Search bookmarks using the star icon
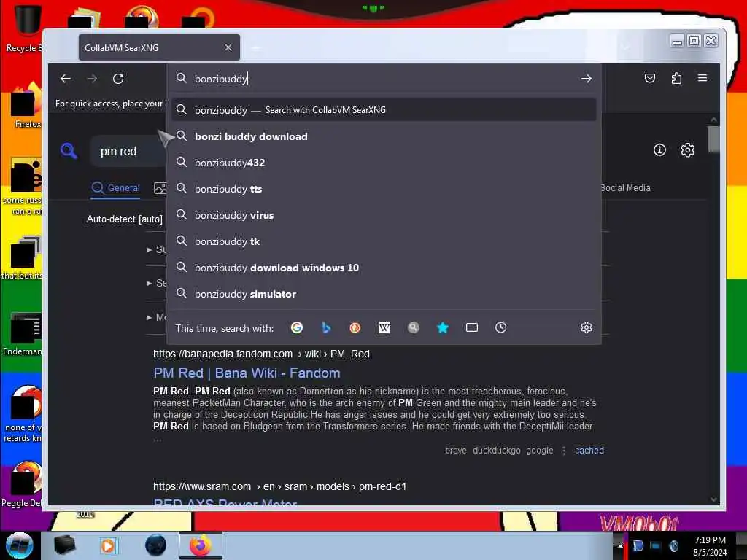Screen dimensions: 747x560 click(x=443, y=327)
